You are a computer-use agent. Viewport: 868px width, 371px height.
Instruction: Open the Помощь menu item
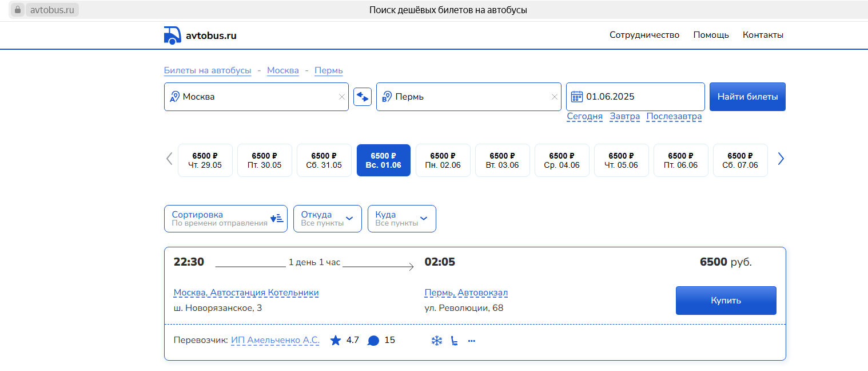[x=711, y=35]
